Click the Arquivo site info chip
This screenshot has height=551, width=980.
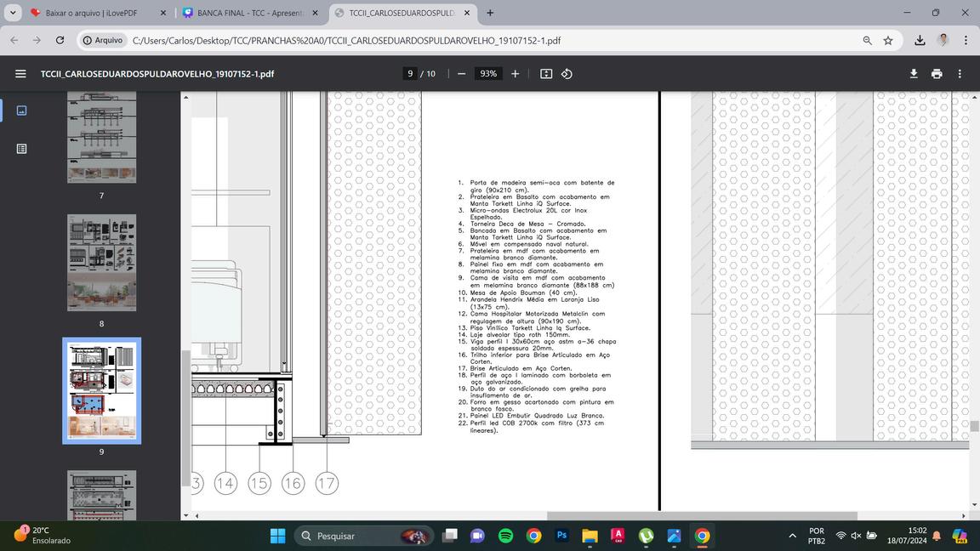pos(103,40)
